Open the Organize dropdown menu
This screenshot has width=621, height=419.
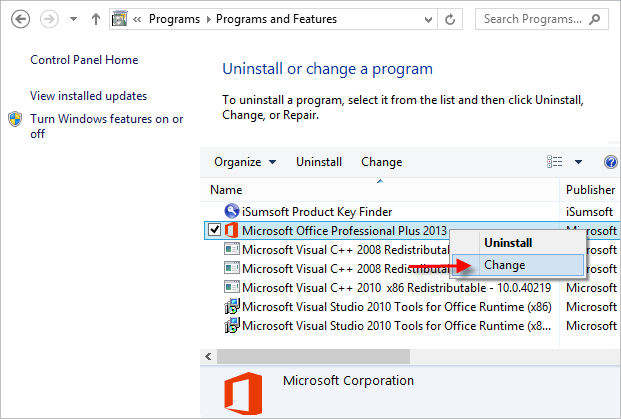pos(245,162)
